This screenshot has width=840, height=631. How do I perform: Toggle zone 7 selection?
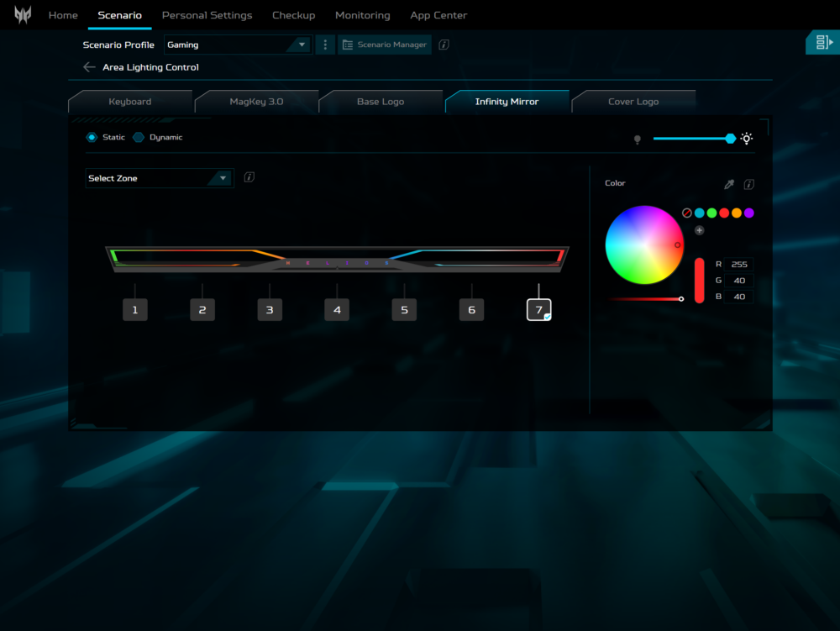[538, 310]
